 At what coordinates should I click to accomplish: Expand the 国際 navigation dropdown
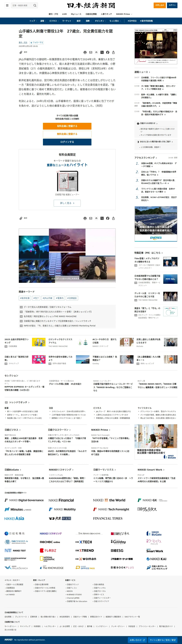point(89,21)
